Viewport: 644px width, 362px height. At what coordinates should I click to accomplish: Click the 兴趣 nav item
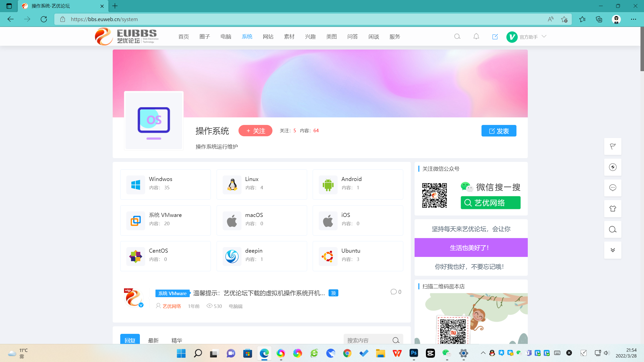(310, 37)
